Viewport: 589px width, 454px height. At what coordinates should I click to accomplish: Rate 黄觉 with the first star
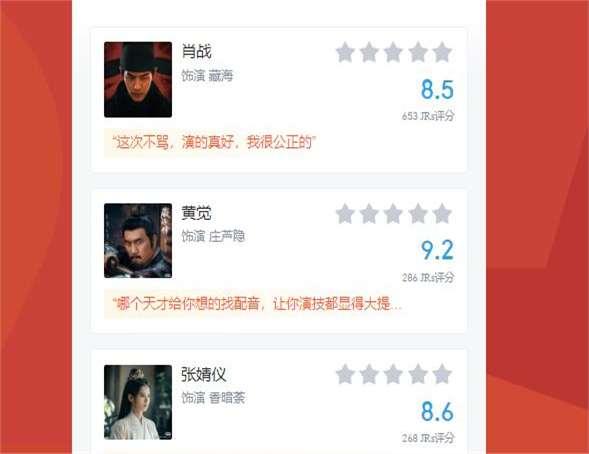[x=345, y=214]
